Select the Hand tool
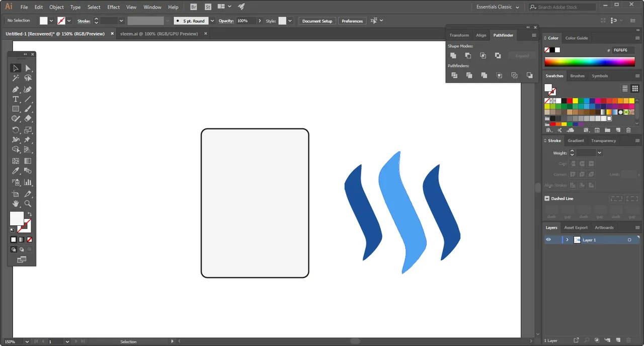 (x=16, y=204)
